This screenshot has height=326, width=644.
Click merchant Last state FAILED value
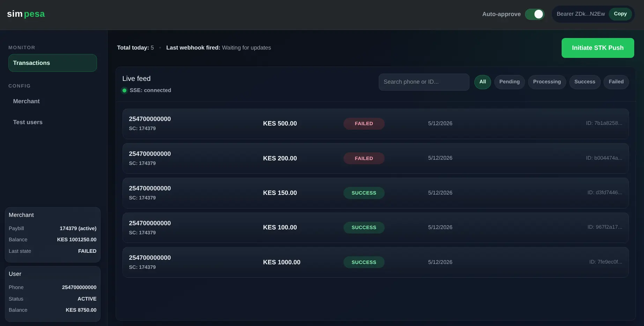[x=87, y=251]
